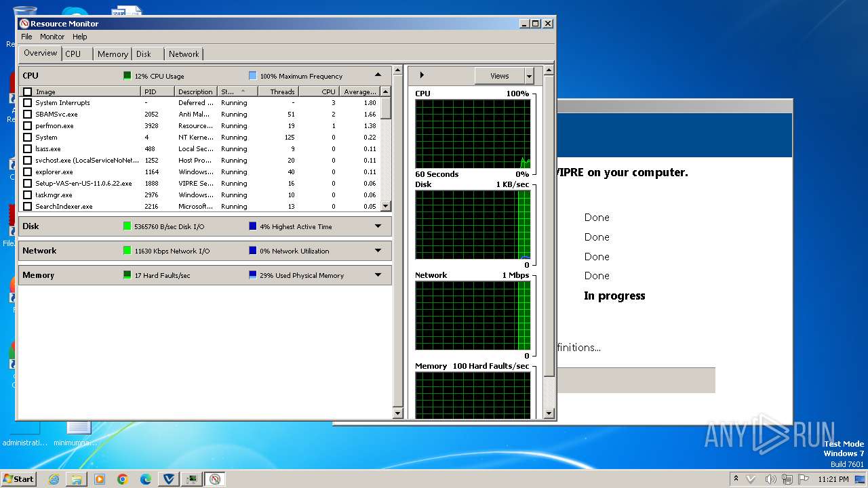Switch to the Network tab
The image size is (868, 488).
click(x=184, y=54)
